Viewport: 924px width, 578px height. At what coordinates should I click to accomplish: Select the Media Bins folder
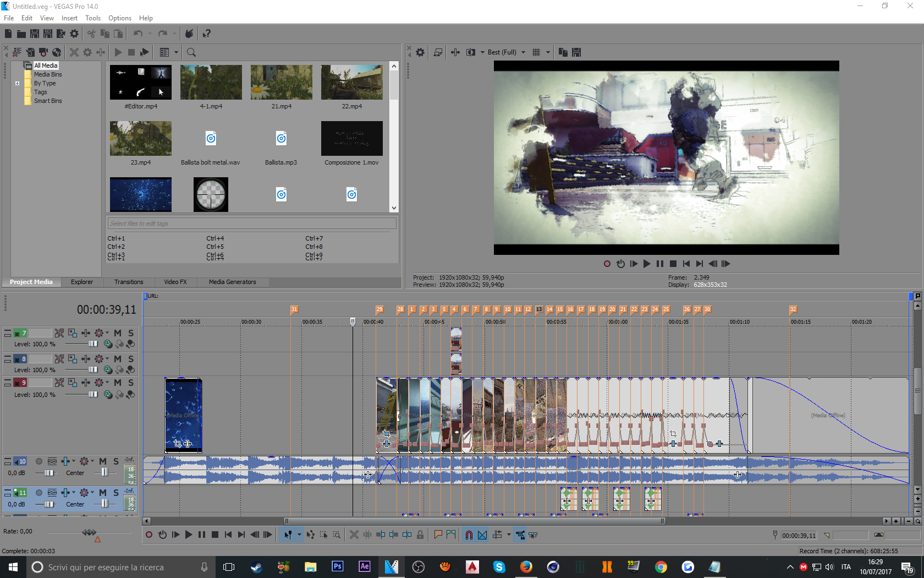coord(48,74)
